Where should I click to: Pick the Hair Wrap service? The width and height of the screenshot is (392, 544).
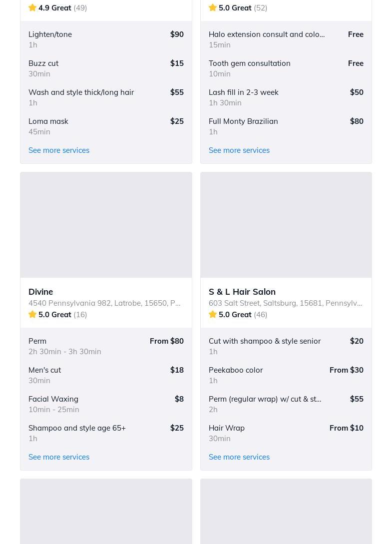point(286,433)
